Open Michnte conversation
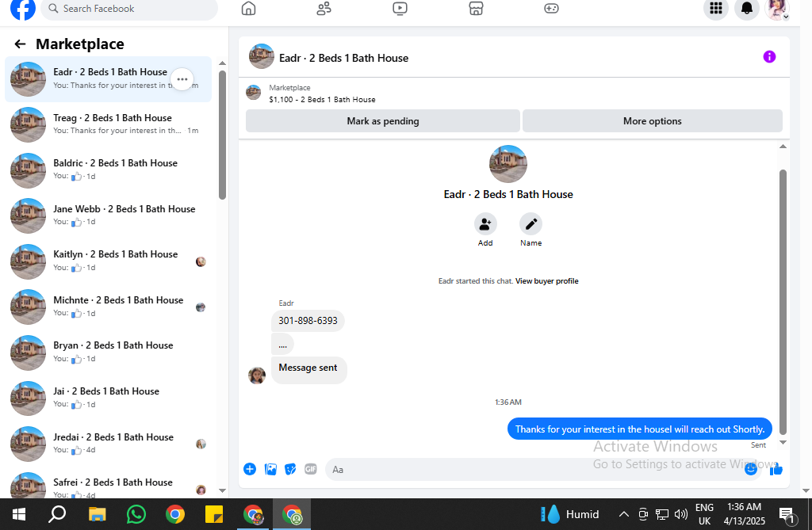The height and width of the screenshot is (530, 812). (108, 307)
